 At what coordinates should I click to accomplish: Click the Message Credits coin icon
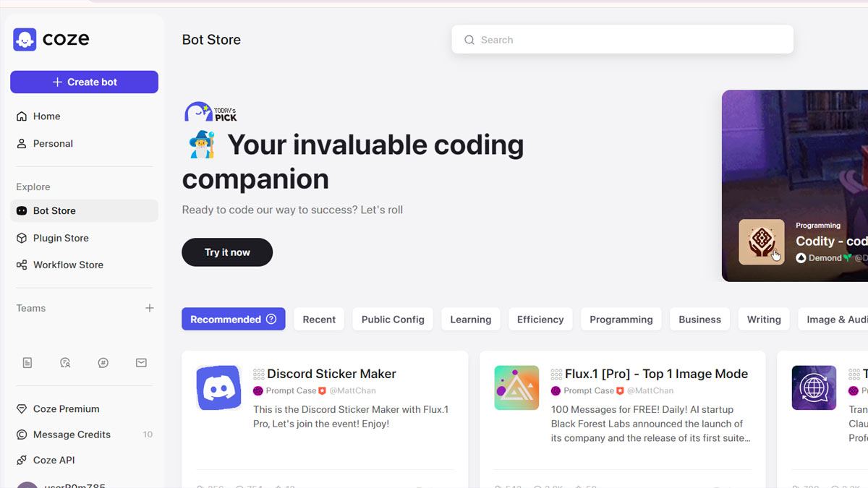click(x=22, y=435)
